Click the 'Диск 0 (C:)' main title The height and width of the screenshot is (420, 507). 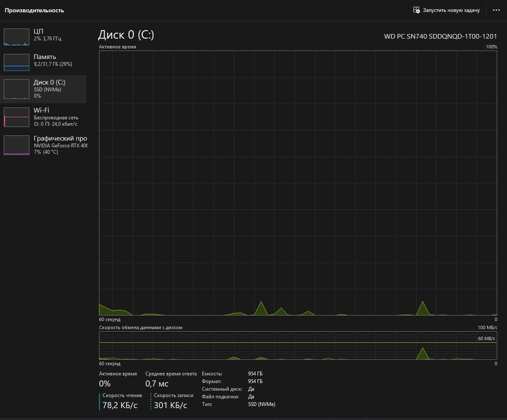coord(126,34)
